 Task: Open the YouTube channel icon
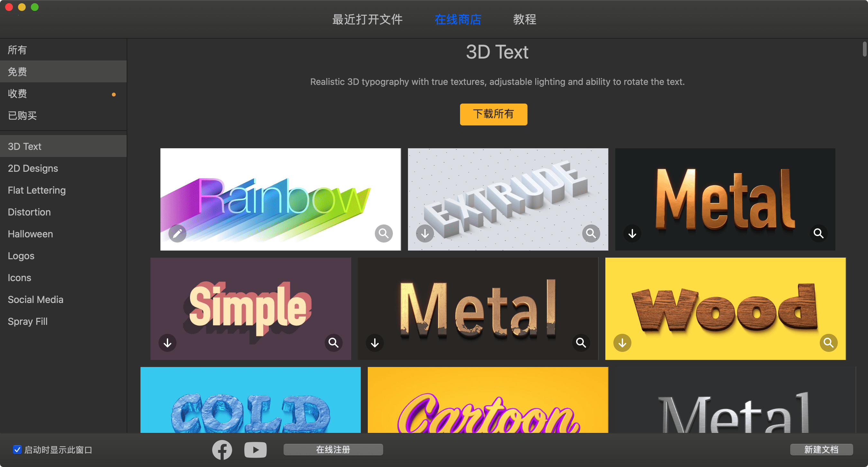tap(255, 450)
